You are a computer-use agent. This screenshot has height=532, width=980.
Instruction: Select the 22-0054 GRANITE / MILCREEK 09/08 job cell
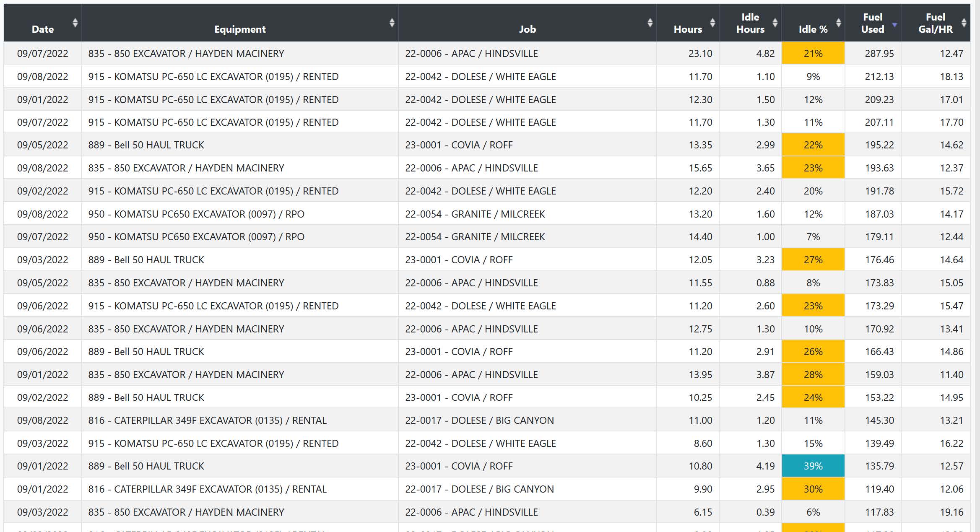(x=475, y=214)
